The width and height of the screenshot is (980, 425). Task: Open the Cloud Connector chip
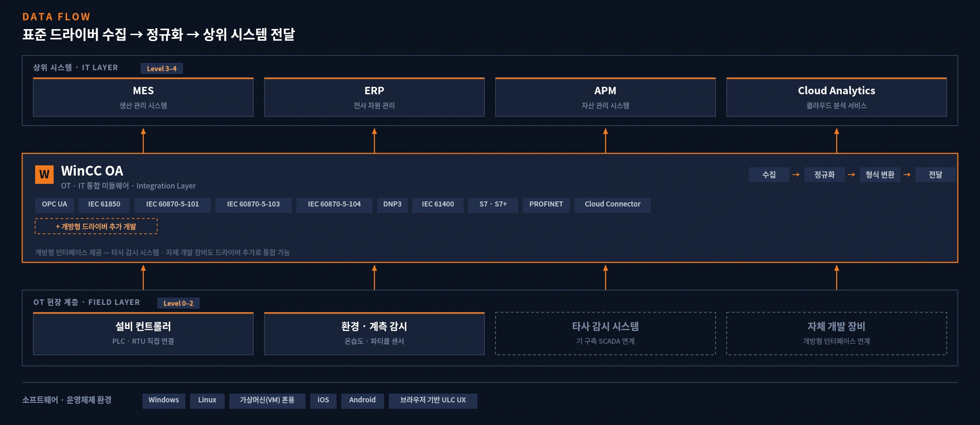(612, 204)
